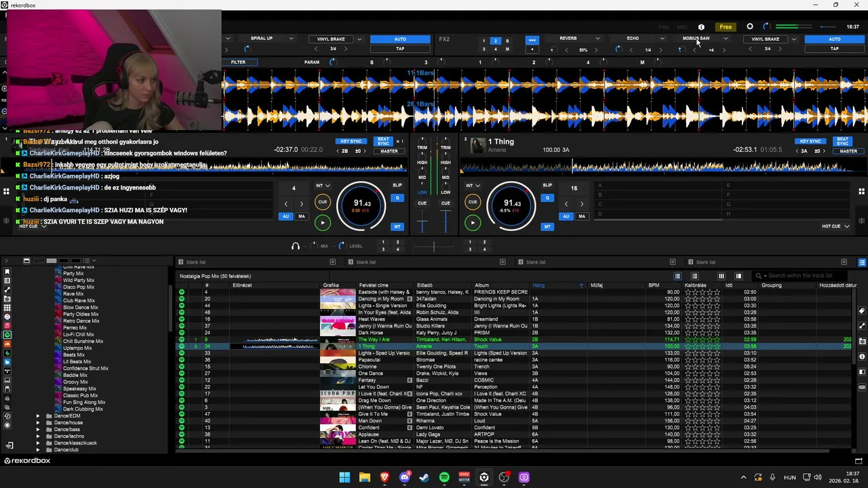The height and width of the screenshot is (488, 868).
Task: Open the HOT CUE pad mode dropdown
Action: point(835,226)
